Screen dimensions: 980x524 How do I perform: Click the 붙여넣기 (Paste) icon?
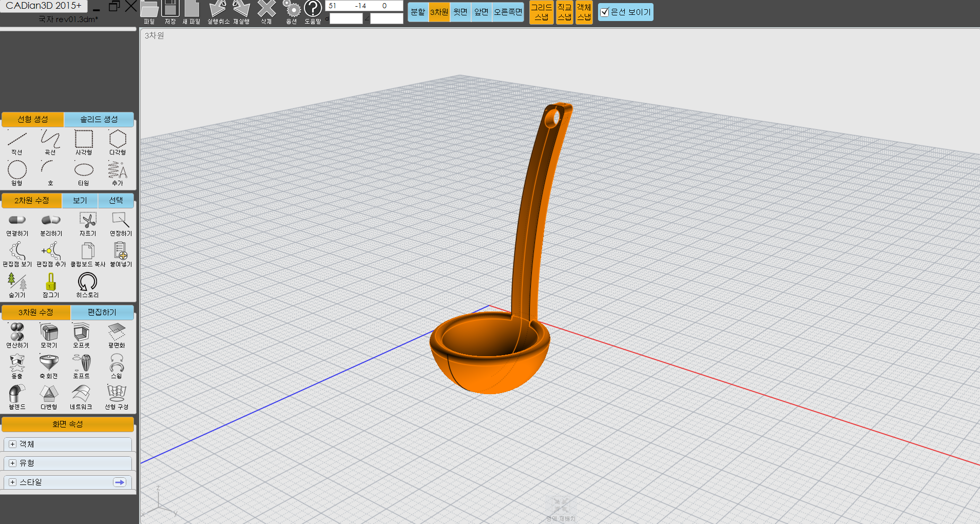[x=121, y=251]
